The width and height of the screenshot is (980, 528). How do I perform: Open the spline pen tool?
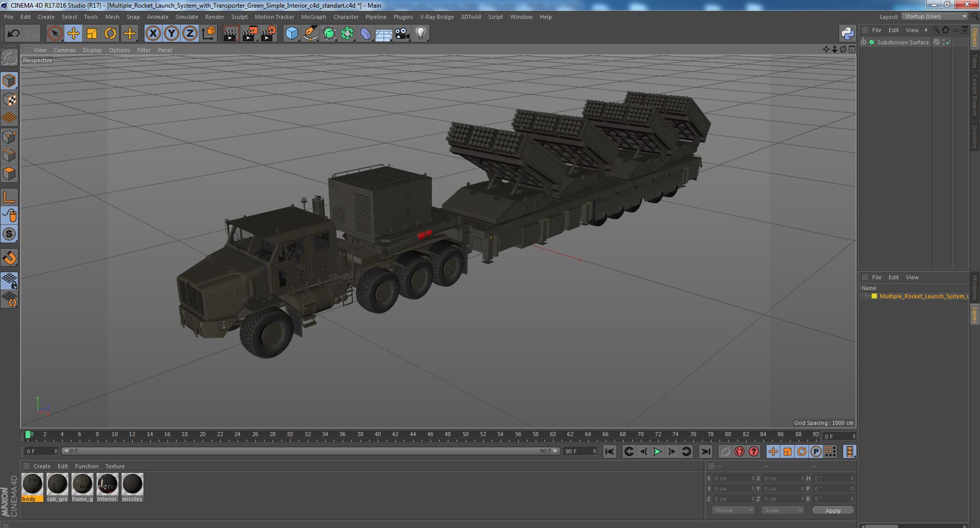click(310, 34)
